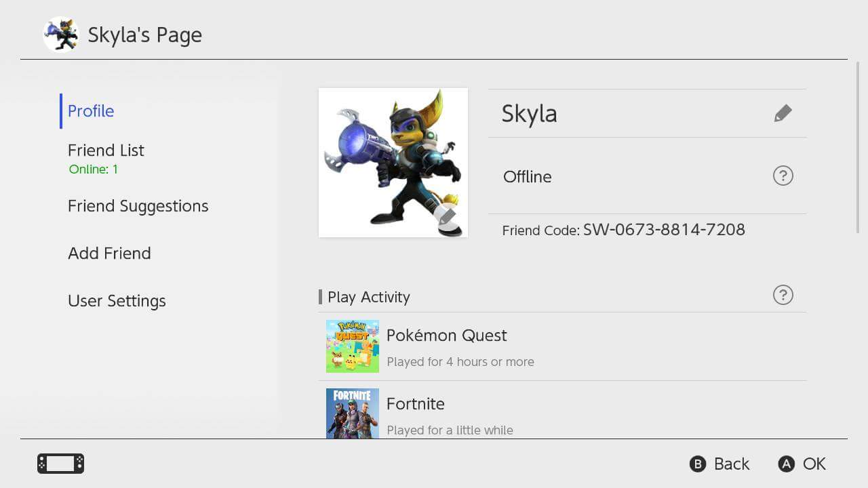This screenshot has width=868, height=488.
Task: Click the 'Online: 1' friend count text
Action: (x=94, y=169)
